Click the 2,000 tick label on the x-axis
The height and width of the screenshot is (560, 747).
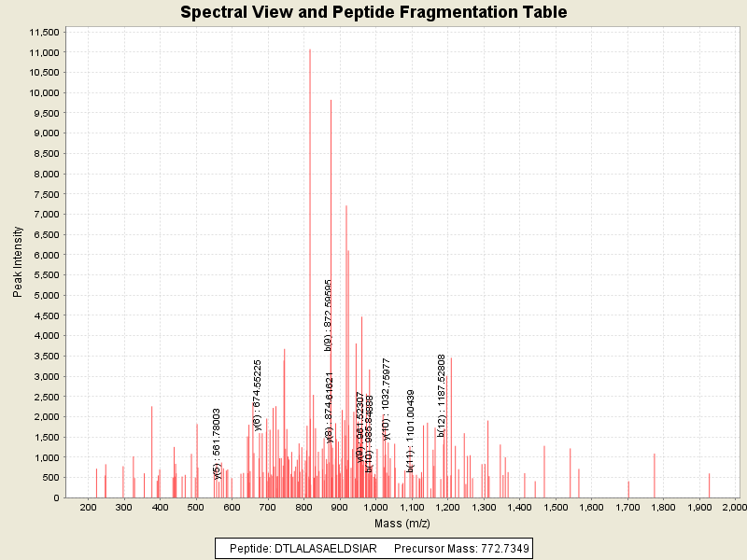pyautogui.click(x=735, y=507)
